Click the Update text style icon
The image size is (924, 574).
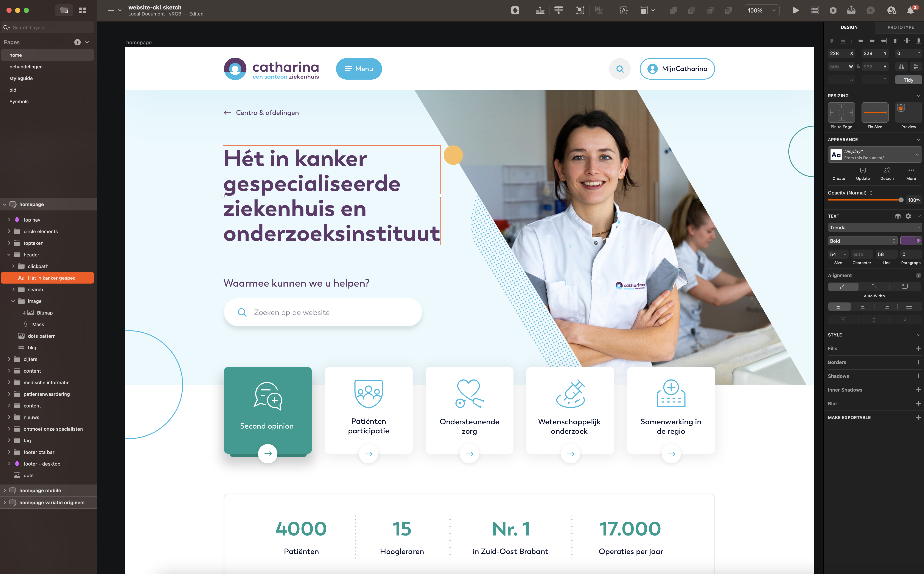tap(862, 170)
